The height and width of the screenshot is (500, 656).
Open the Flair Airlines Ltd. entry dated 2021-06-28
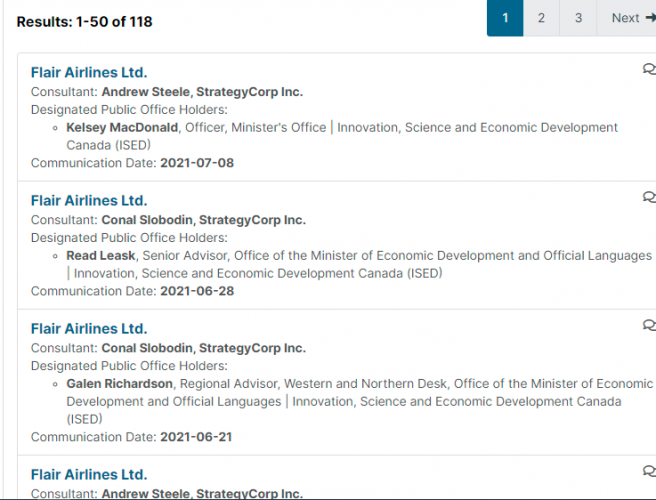(x=89, y=200)
